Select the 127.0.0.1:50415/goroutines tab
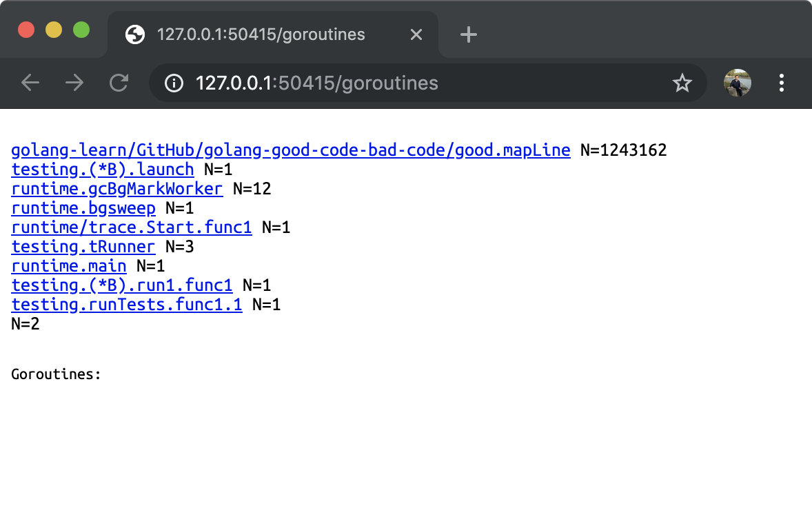 [262, 34]
